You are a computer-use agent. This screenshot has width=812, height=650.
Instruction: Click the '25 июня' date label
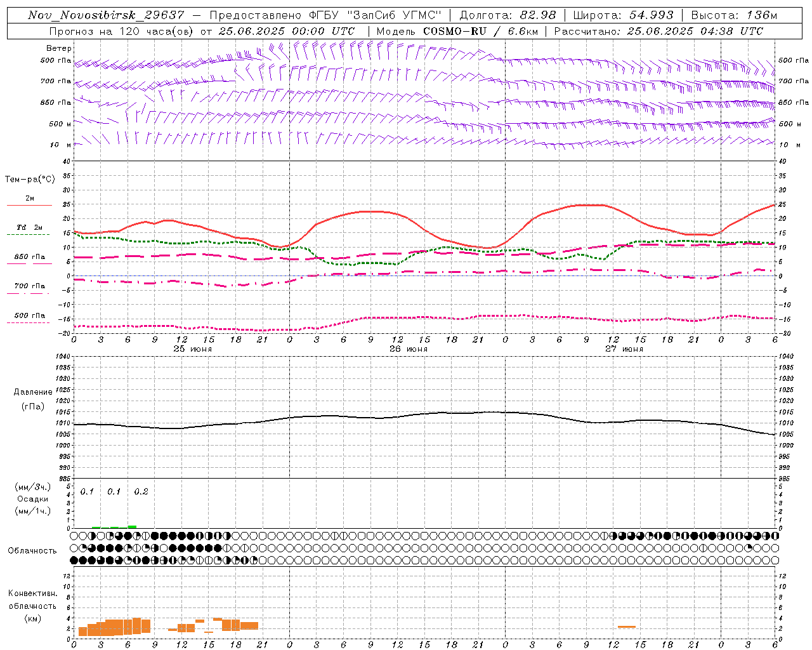[x=193, y=349]
